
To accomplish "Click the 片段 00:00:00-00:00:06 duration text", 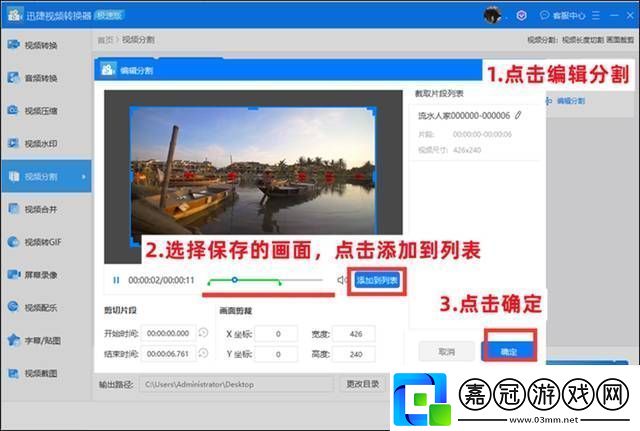I will point(465,134).
